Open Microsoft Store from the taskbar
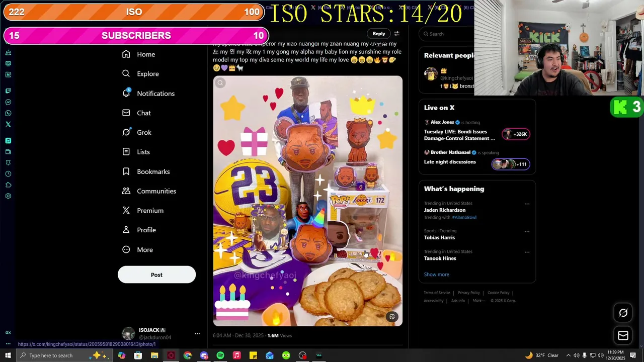 (x=138, y=355)
